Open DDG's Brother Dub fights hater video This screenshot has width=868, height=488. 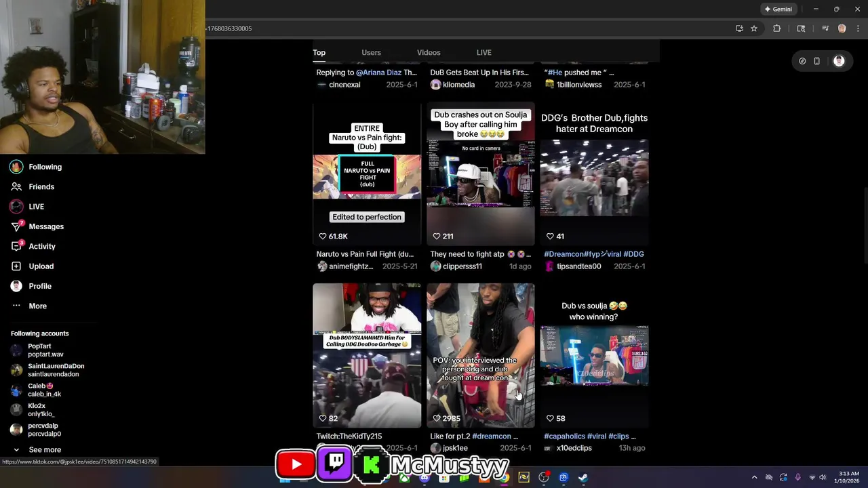point(594,174)
